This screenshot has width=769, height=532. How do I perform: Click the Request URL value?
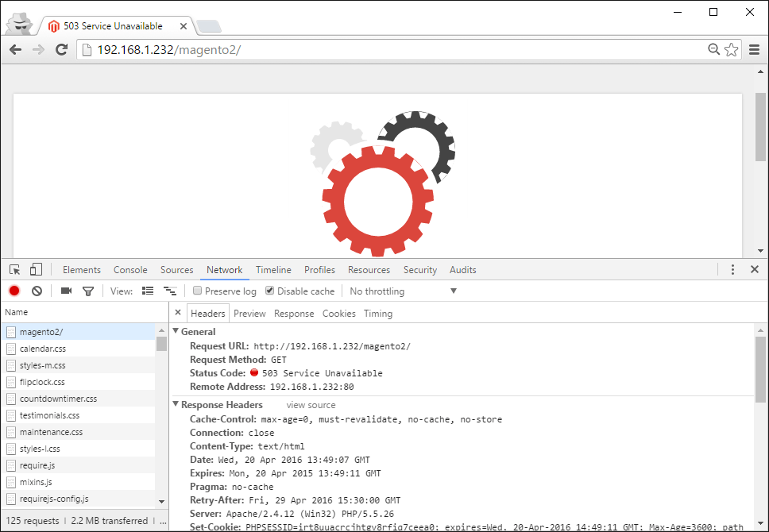coord(332,346)
